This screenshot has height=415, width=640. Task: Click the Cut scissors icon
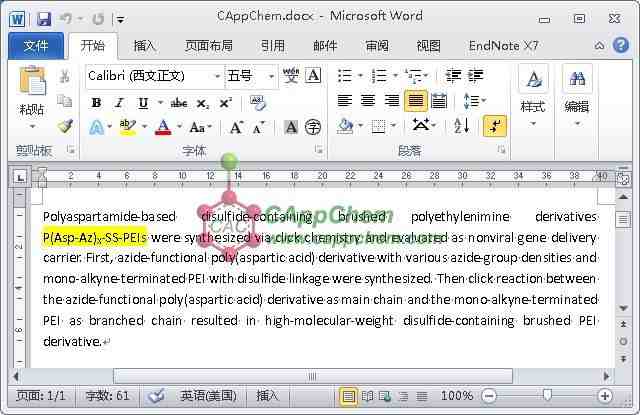[64, 76]
